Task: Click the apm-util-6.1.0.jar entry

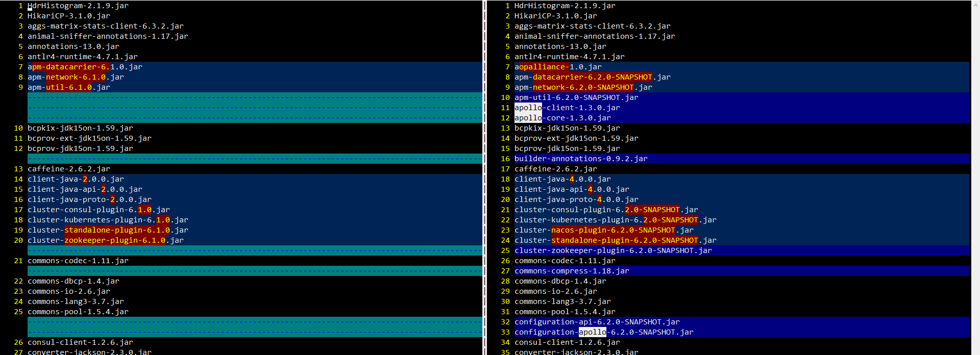Action: click(69, 87)
